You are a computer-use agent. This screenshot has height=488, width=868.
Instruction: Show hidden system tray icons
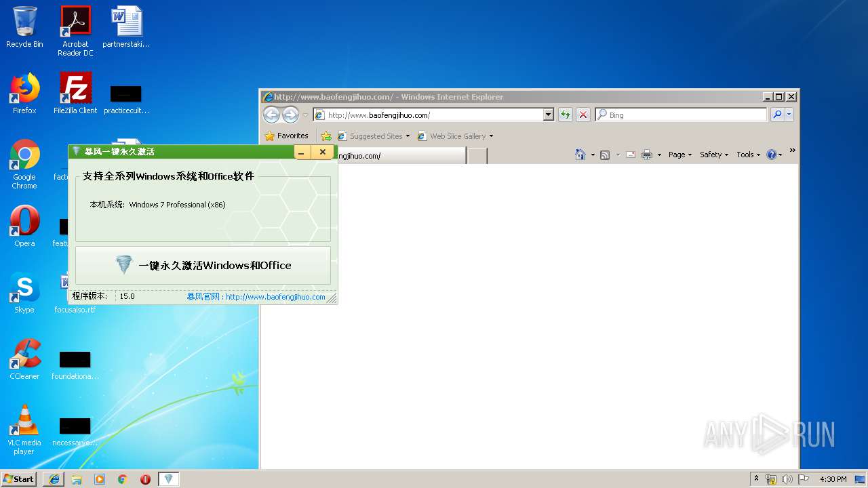point(757,479)
